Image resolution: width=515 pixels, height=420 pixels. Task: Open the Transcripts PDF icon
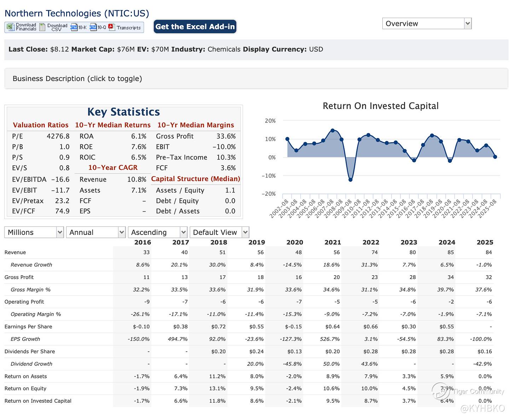tap(112, 27)
